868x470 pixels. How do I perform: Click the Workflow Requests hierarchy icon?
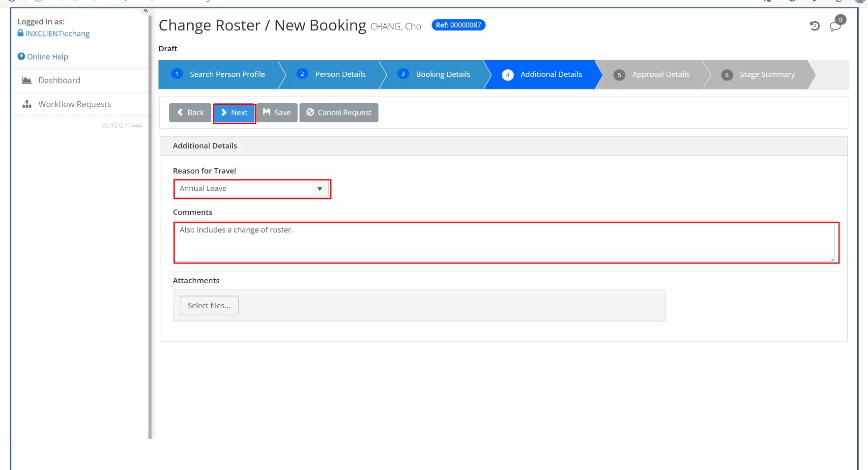pos(27,104)
